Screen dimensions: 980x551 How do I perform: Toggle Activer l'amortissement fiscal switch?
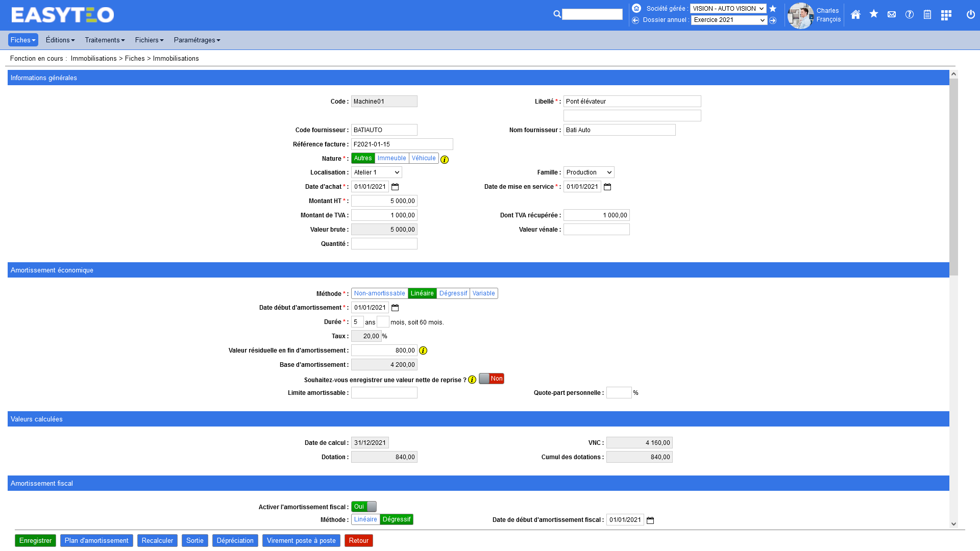364,507
